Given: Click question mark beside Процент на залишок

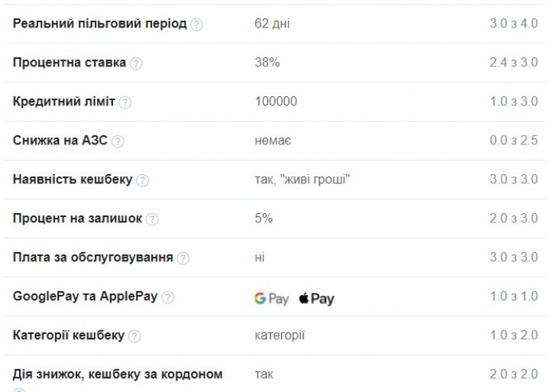Looking at the screenshot, I should pyautogui.click(x=152, y=219).
